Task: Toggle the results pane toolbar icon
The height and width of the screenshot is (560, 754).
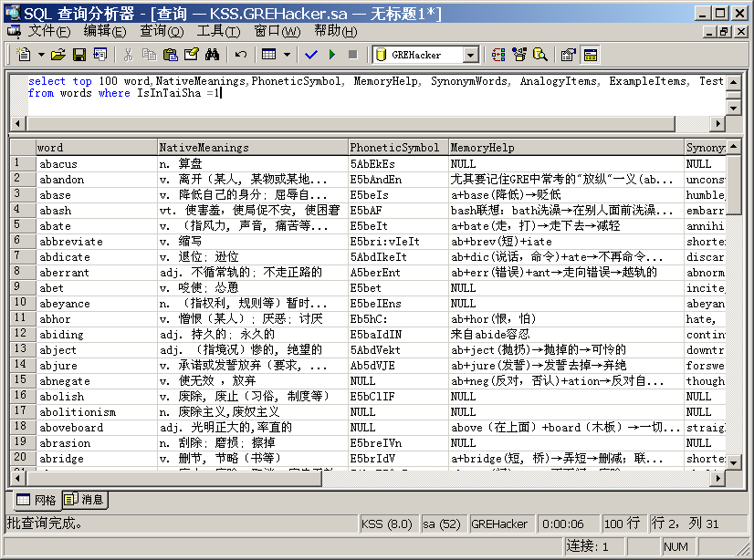Action: [591, 55]
